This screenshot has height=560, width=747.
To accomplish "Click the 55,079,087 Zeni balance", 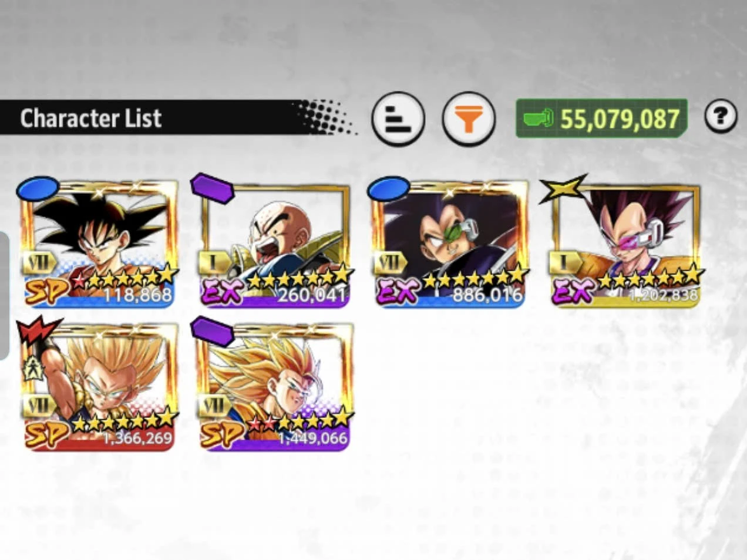I will [619, 119].
